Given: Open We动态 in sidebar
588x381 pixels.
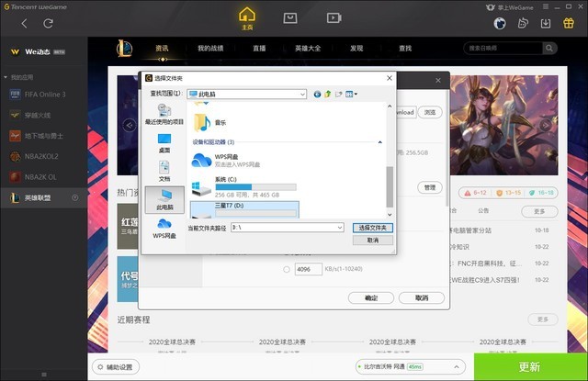Looking at the screenshot, I should (x=38, y=51).
